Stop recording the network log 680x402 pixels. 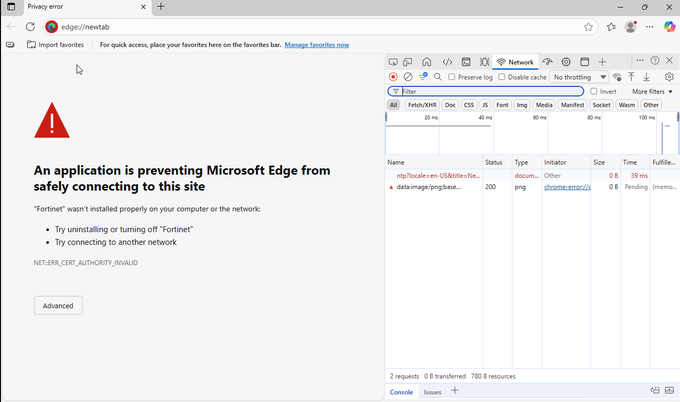(x=393, y=77)
